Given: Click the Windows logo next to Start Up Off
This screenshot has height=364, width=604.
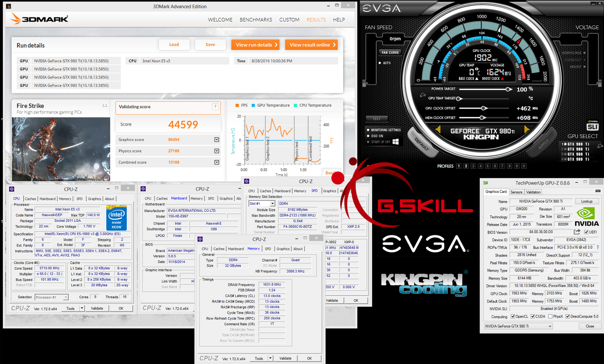Looking at the screenshot, I should [395, 142].
